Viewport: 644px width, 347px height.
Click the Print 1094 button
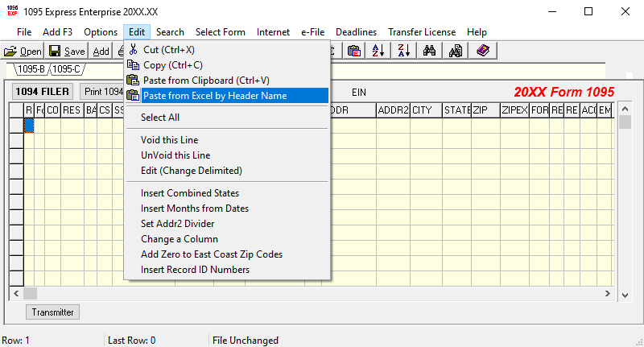click(x=102, y=91)
